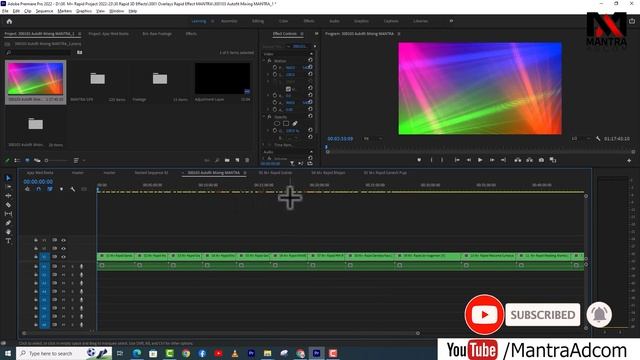Click New Item icon in Project panel
Screen dimensions: 640x360
237,160
